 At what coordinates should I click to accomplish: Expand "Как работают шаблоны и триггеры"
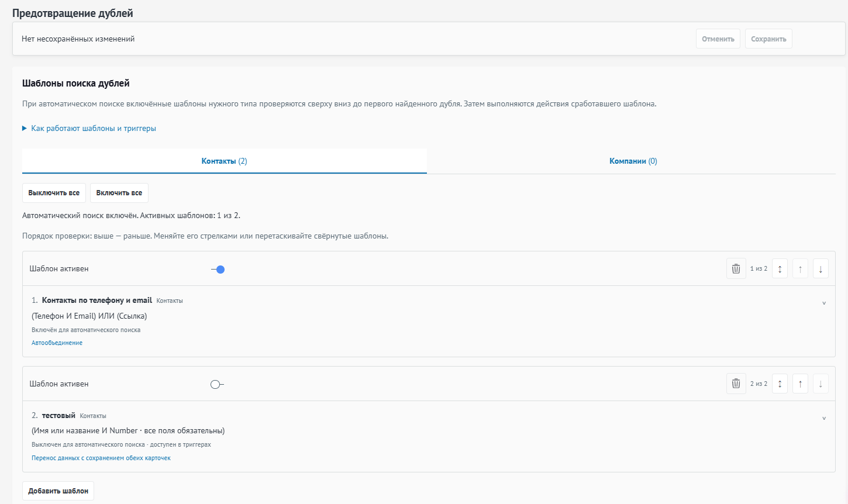pyautogui.click(x=89, y=129)
